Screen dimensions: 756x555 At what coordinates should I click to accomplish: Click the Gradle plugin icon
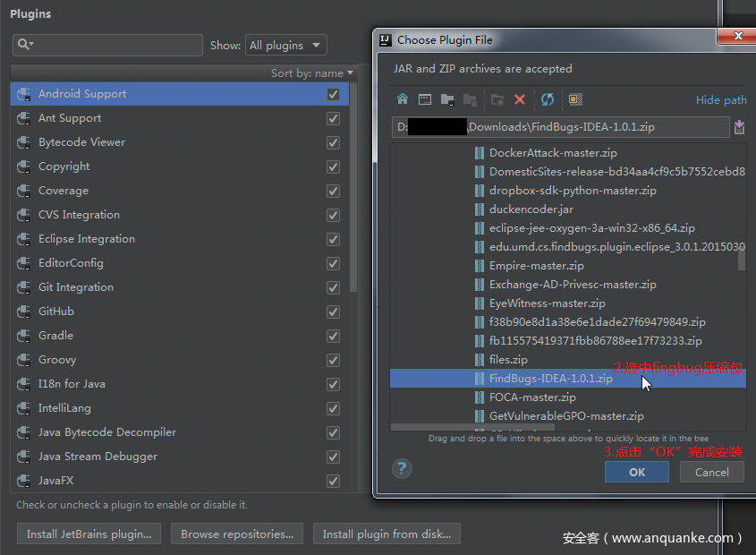point(23,336)
